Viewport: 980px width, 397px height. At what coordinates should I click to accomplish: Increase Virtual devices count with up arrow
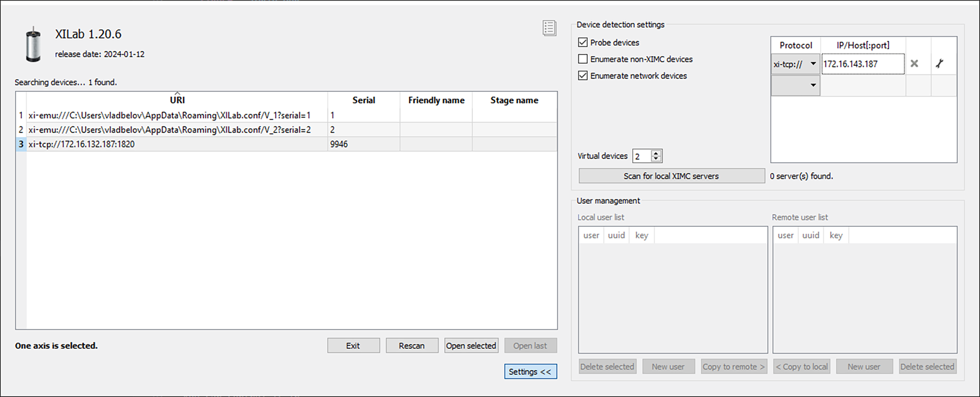pyautogui.click(x=656, y=153)
